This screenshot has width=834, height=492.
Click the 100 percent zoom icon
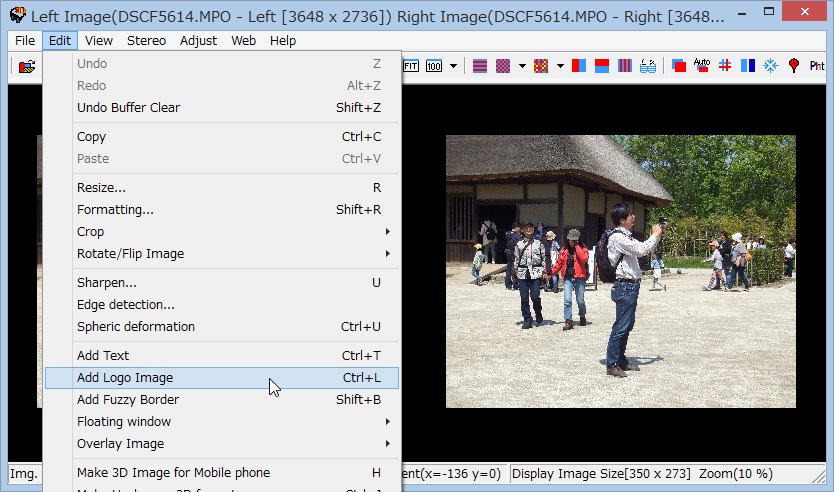434,66
